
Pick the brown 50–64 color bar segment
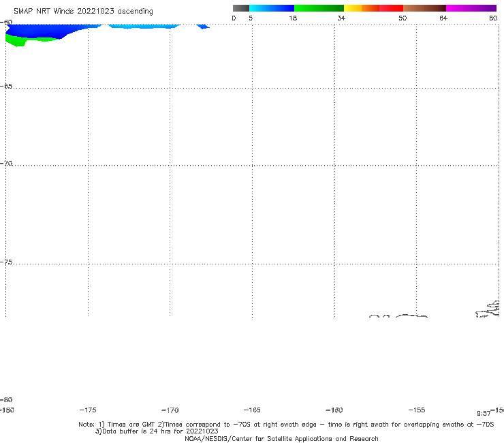424,8
